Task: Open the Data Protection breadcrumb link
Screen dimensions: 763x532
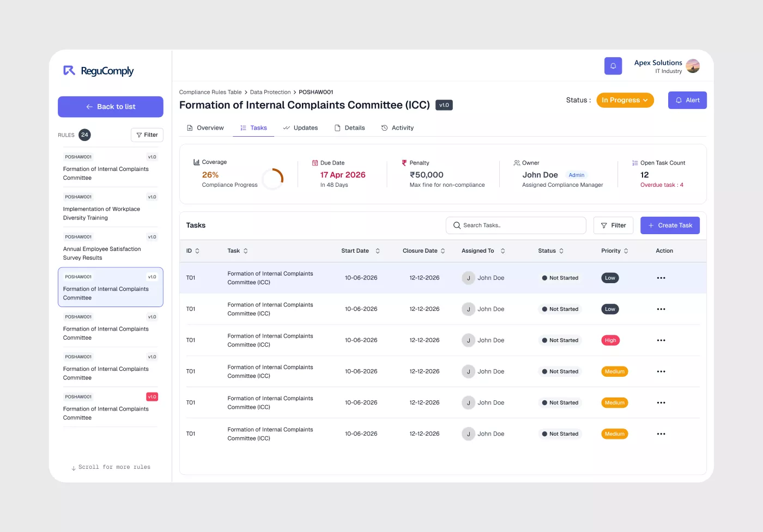Action: coord(270,92)
